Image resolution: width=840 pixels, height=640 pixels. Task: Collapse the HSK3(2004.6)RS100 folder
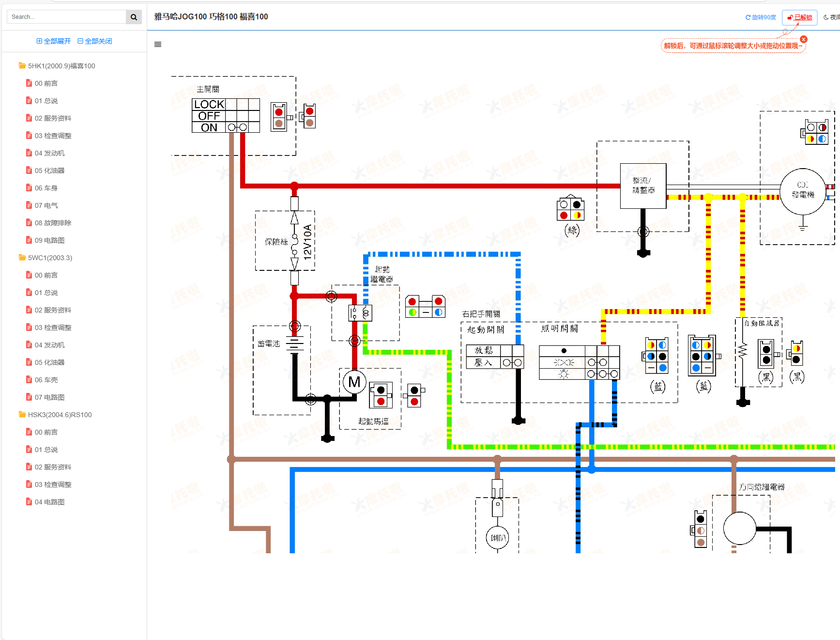pyautogui.click(x=60, y=415)
